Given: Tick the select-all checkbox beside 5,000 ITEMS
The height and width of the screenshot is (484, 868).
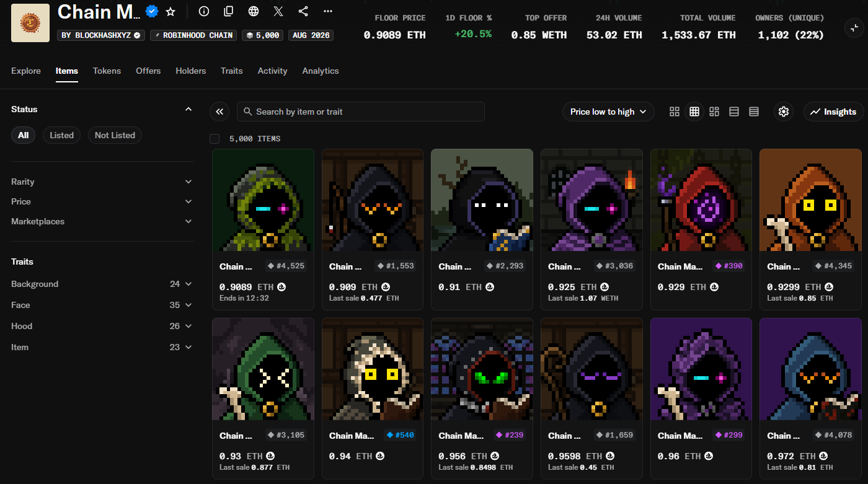Looking at the screenshot, I should point(215,139).
